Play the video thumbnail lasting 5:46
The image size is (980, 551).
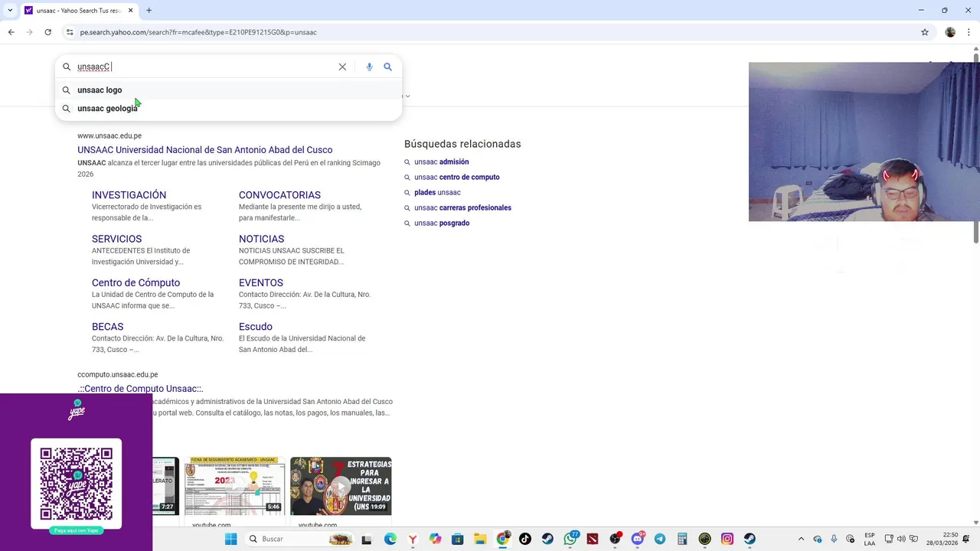(x=234, y=486)
